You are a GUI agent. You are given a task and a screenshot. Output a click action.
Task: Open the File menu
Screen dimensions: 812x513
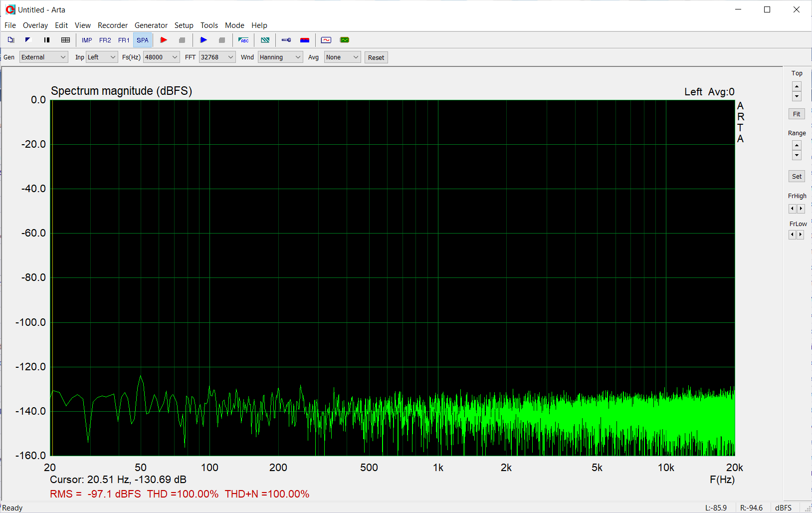tap(10, 25)
